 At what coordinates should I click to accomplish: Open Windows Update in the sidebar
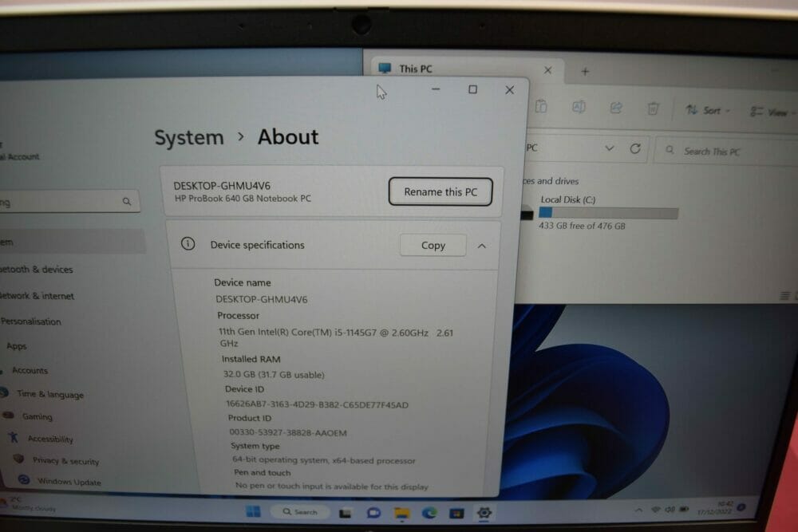(69, 482)
